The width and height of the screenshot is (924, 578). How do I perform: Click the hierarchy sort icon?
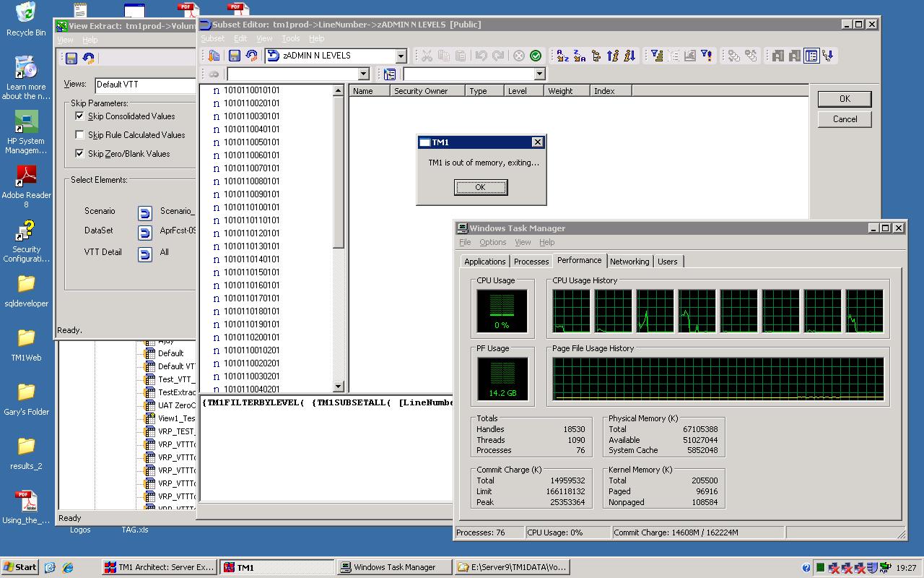tap(596, 56)
